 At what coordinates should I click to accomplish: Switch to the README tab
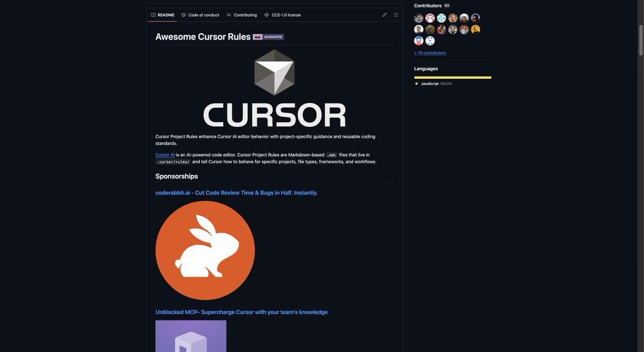tap(163, 15)
